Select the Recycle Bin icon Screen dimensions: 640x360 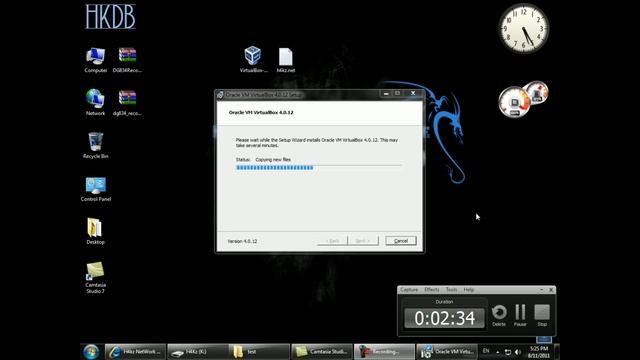(96, 145)
